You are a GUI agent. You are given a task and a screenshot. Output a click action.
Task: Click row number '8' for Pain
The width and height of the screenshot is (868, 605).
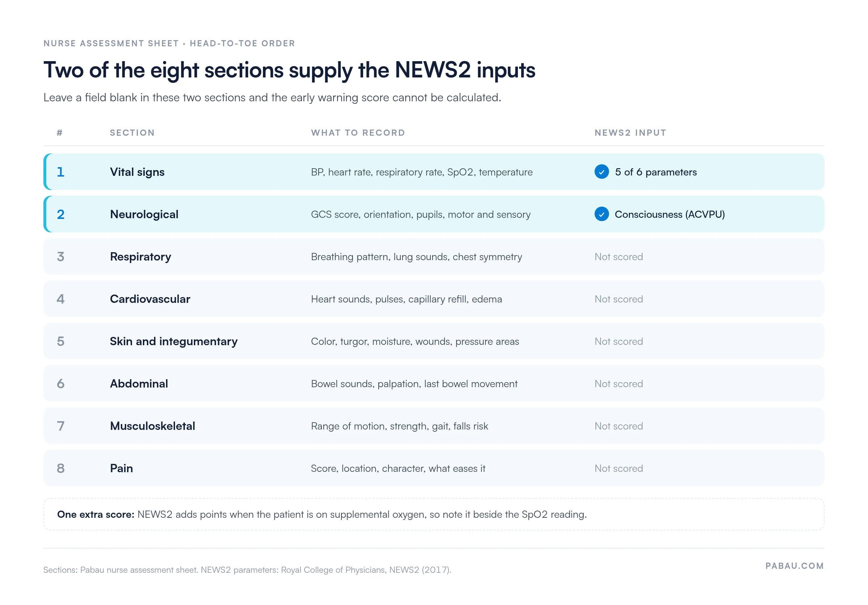point(60,469)
